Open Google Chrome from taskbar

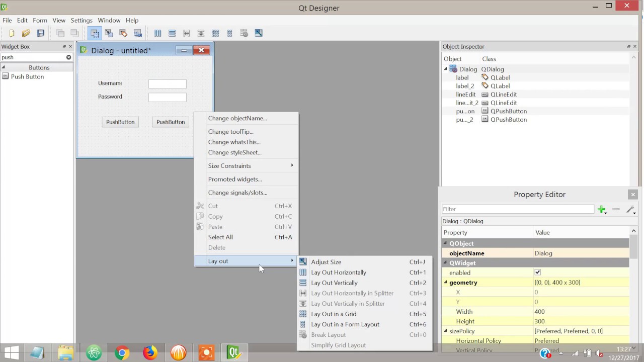click(122, 353)
